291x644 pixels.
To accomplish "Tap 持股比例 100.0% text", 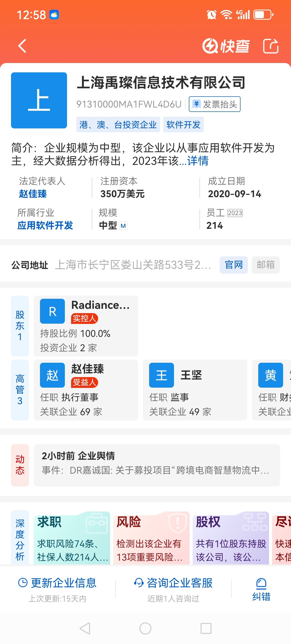I will (75, 333).
